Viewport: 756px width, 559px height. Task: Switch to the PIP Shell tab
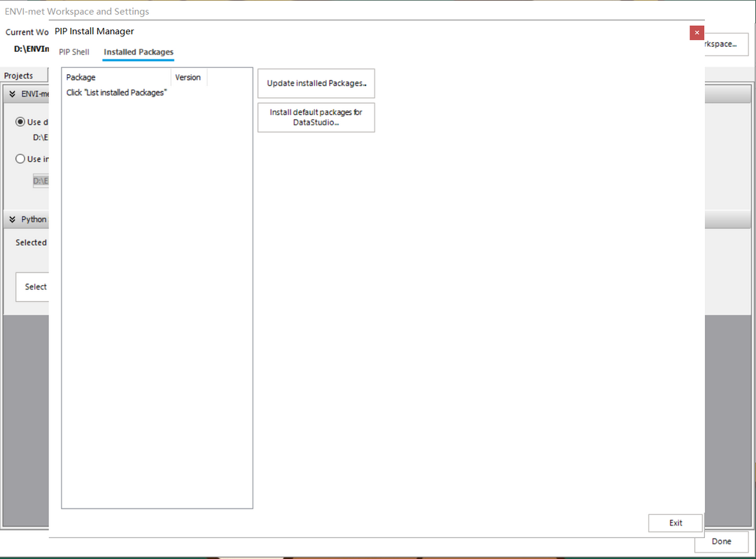pos(73,52)
